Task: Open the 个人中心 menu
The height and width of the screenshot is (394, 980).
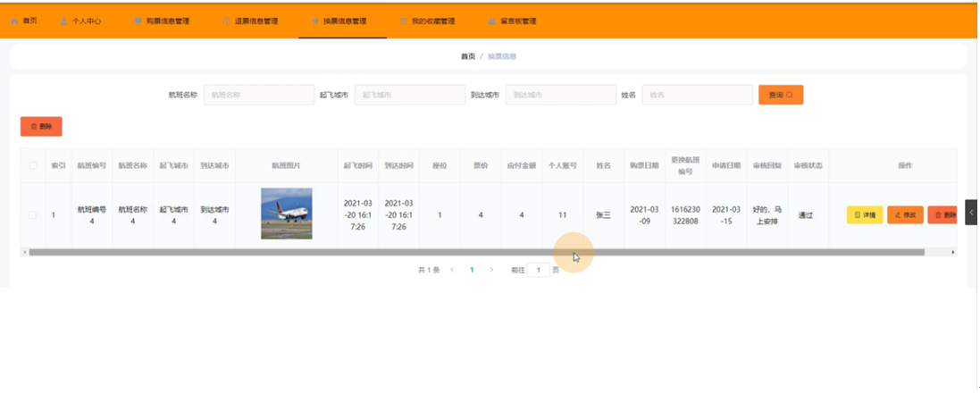Action: [x=80, y=21]
